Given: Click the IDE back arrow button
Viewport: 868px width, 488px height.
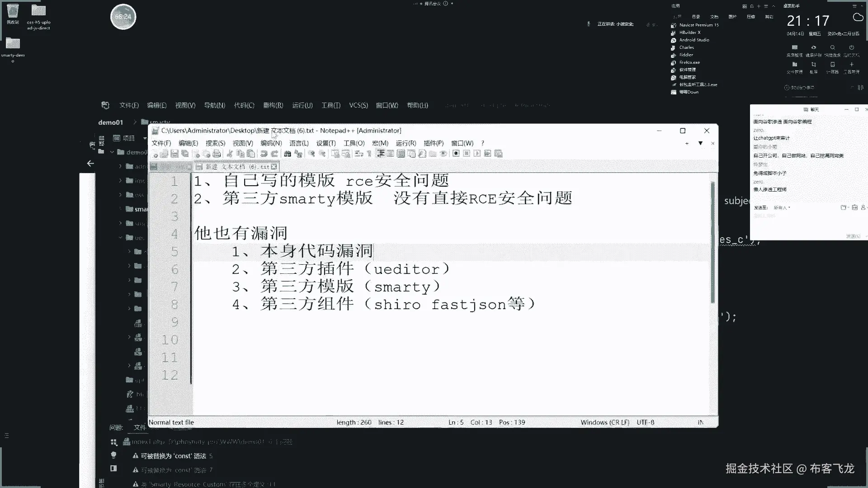Looking at the screenshot, I should pyautogui.click(x=90, y=164).
